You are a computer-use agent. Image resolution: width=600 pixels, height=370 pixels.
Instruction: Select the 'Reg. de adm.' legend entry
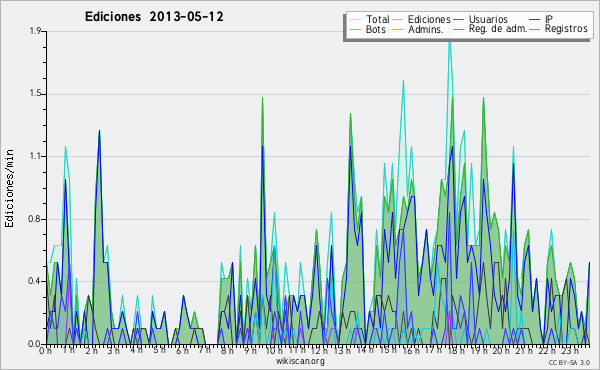[x=498, y=29]
